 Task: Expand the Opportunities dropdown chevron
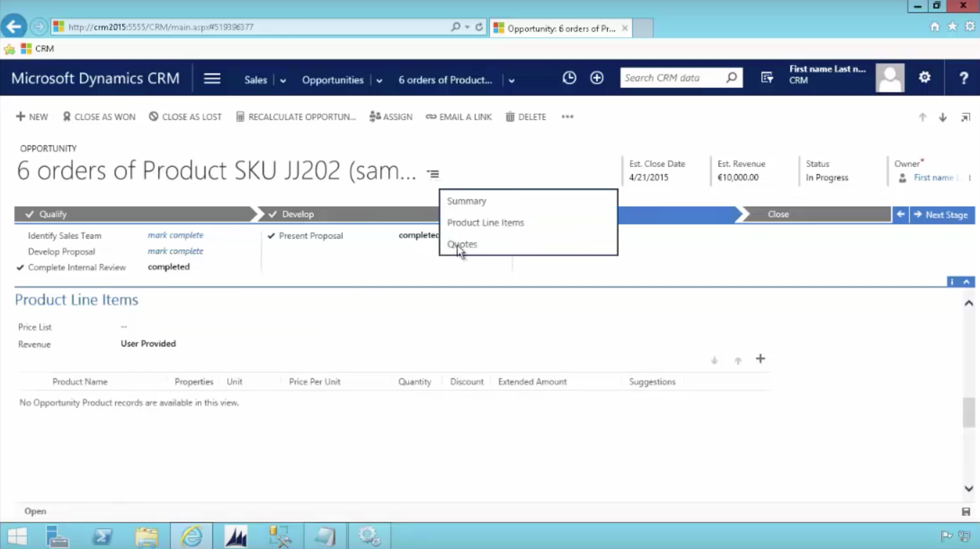point(379,81)
